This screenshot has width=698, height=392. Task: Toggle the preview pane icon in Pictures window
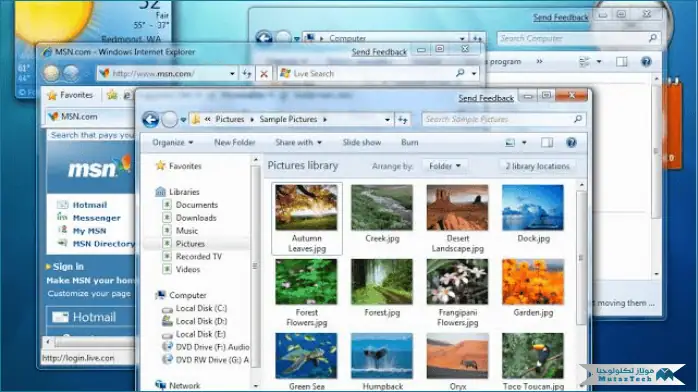[547, 142]
